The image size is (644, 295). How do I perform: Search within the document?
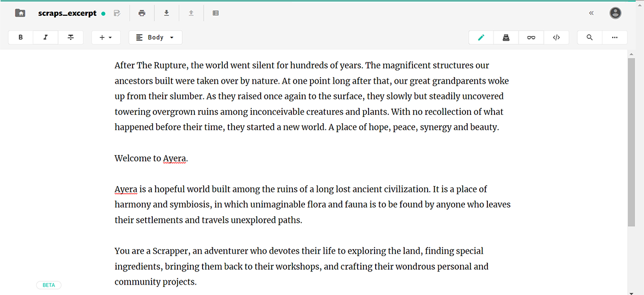point(590,37)
